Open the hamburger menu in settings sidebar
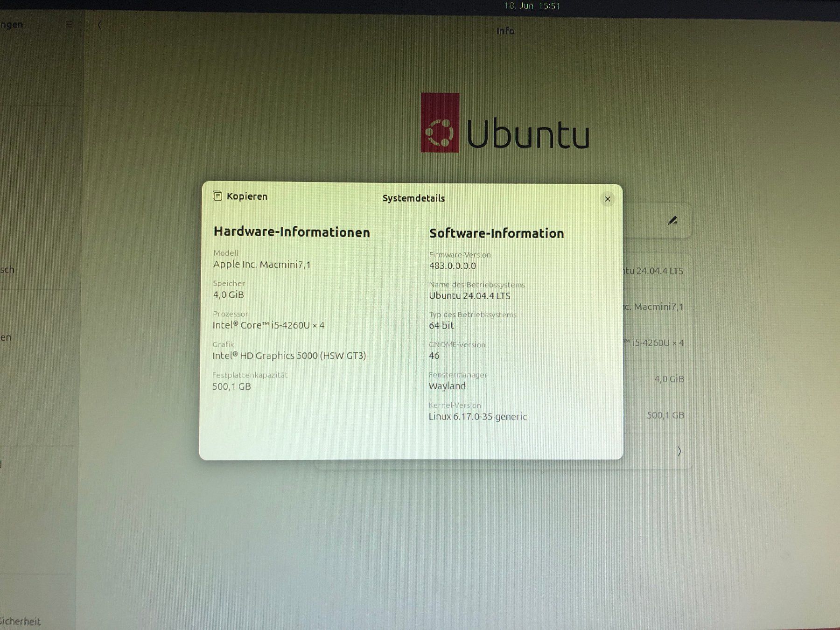Screen dimensions: 840x630 (69, 25)
